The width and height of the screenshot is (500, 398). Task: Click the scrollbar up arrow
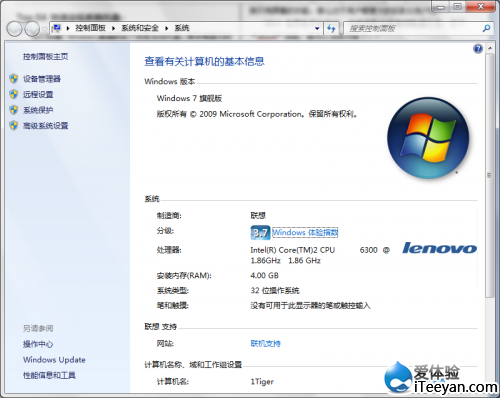490,49
